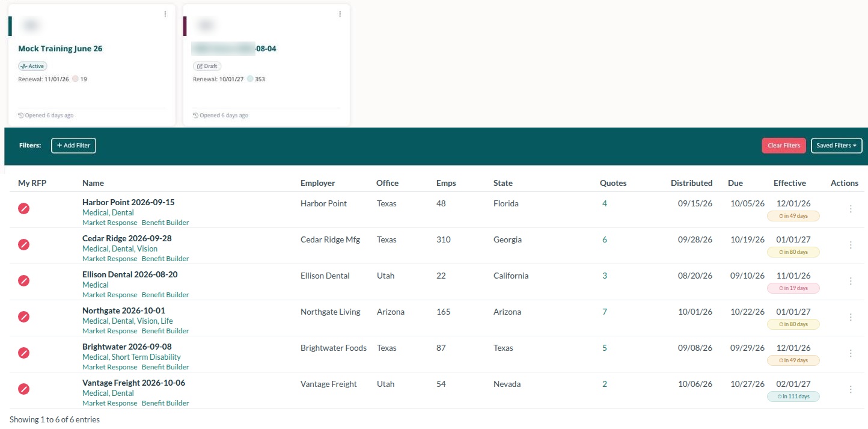This screenshot has height=429, width=868.
Task: Open Vantage Freight 2026-10-06 RFP
Action: [133, 383]
